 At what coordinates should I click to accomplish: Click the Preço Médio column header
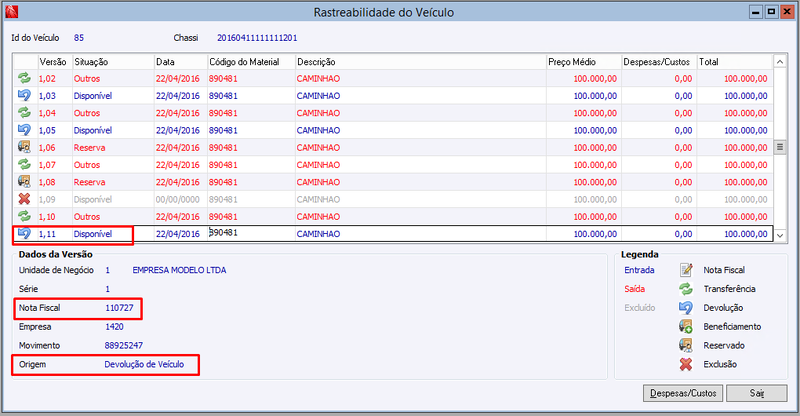[584, 62]
